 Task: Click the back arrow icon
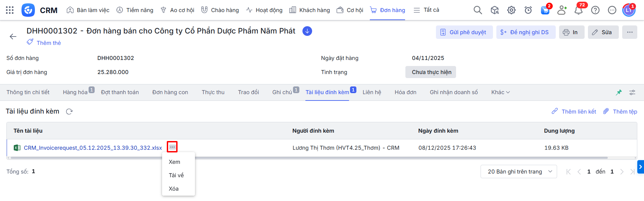13,37
